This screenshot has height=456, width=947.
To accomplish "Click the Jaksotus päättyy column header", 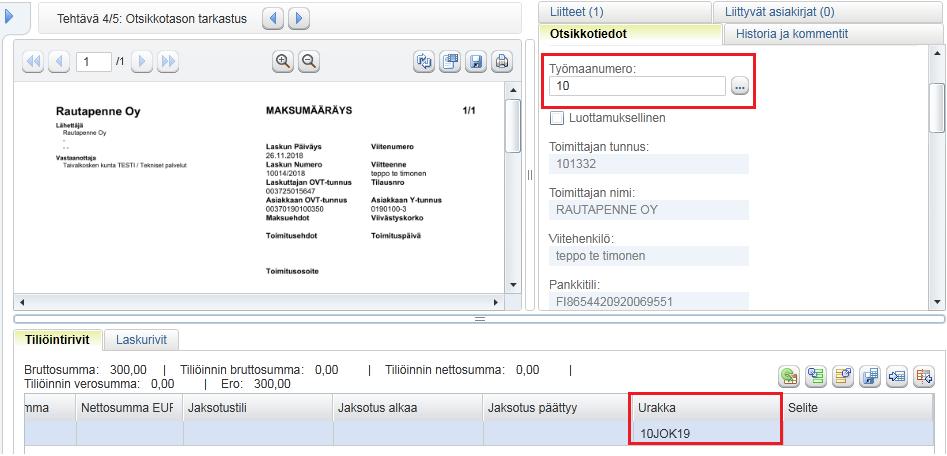I will click(x=557, y=408).
